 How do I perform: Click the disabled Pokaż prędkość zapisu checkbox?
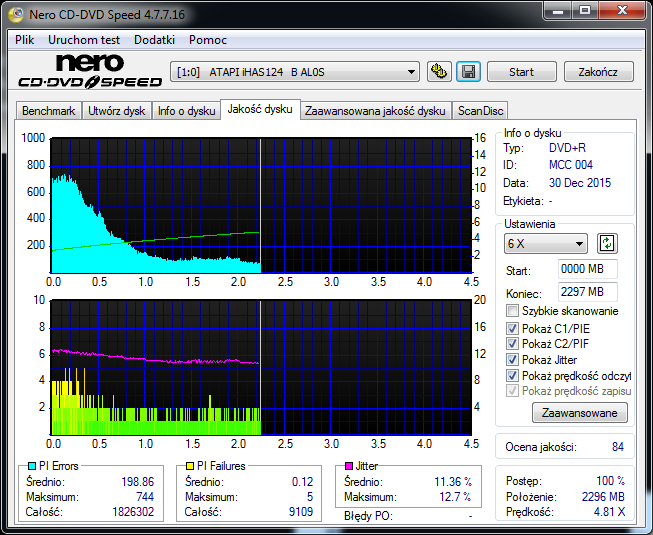pos(512,391)
